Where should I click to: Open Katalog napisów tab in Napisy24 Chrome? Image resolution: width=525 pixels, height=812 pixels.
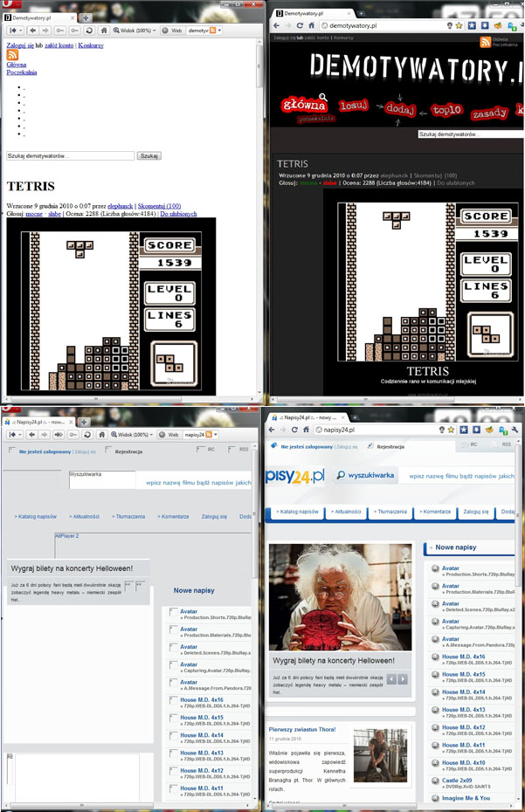297,512
